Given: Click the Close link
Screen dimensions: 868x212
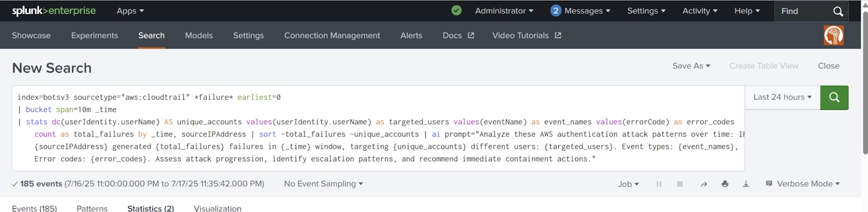Looking at the screenshot, I should tap(828, 66).
